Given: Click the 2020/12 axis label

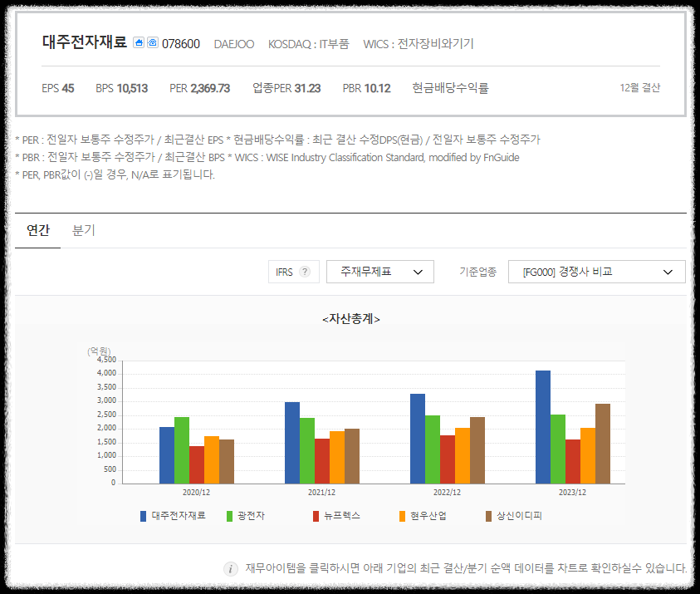Looking at the screenshot, I should (196, 493).
